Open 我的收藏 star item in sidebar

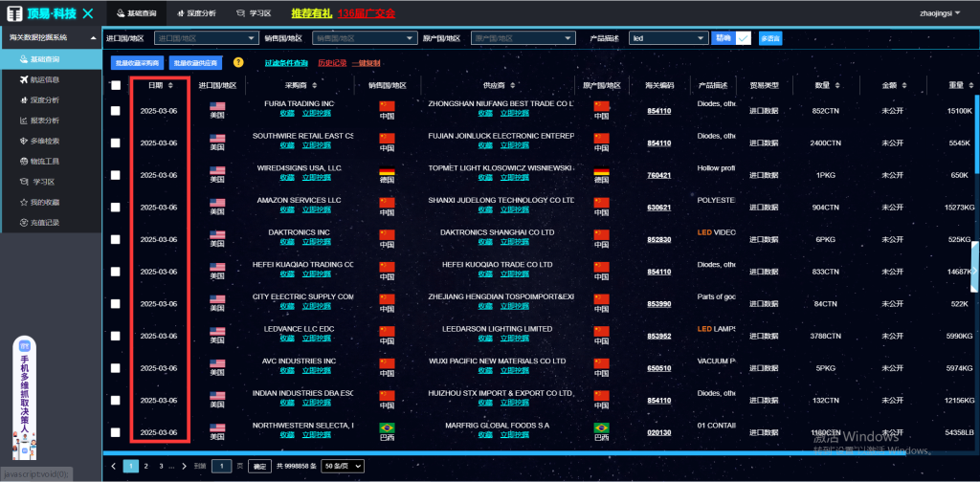23,202
